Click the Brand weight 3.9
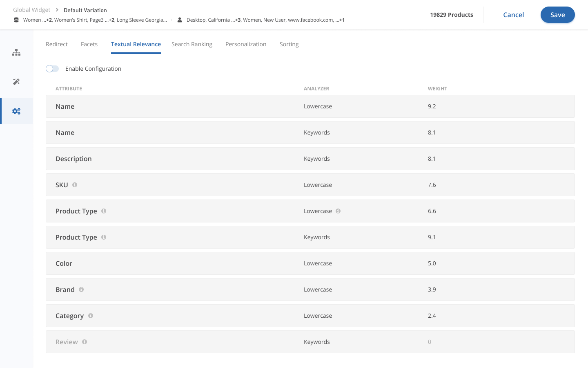Image resolution: width=588 pixels, height=368 pixels. point(432,289)
